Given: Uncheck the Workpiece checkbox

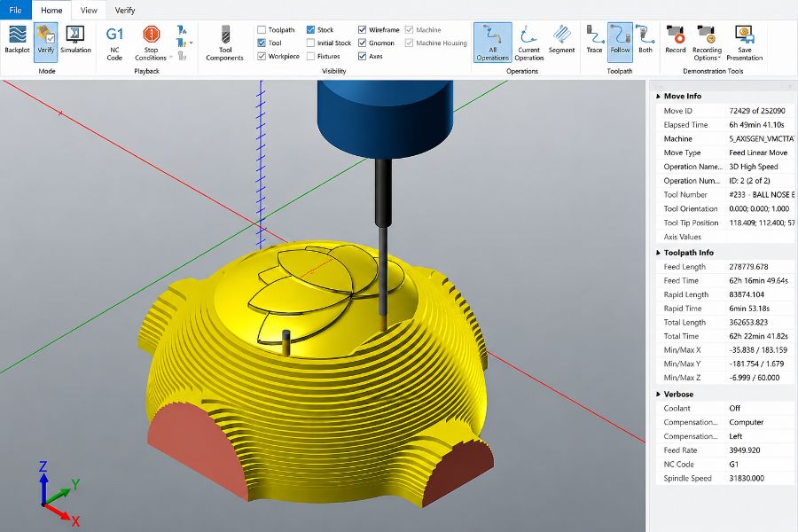Looking at the screenshot, I should [262, 56].
